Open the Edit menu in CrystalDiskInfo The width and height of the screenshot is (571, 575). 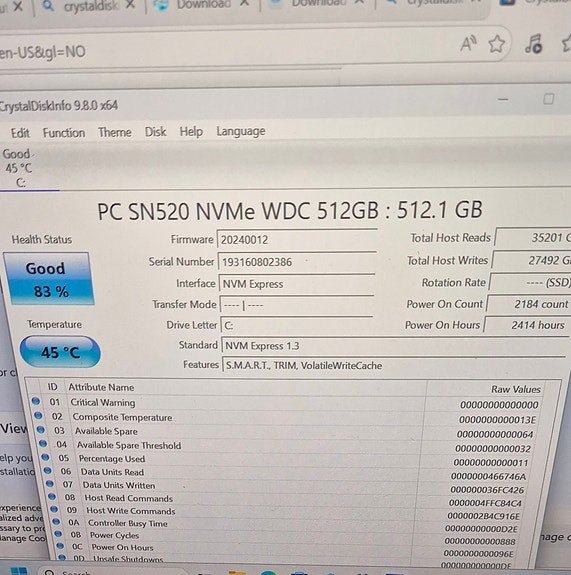click(x=20, y=133)
